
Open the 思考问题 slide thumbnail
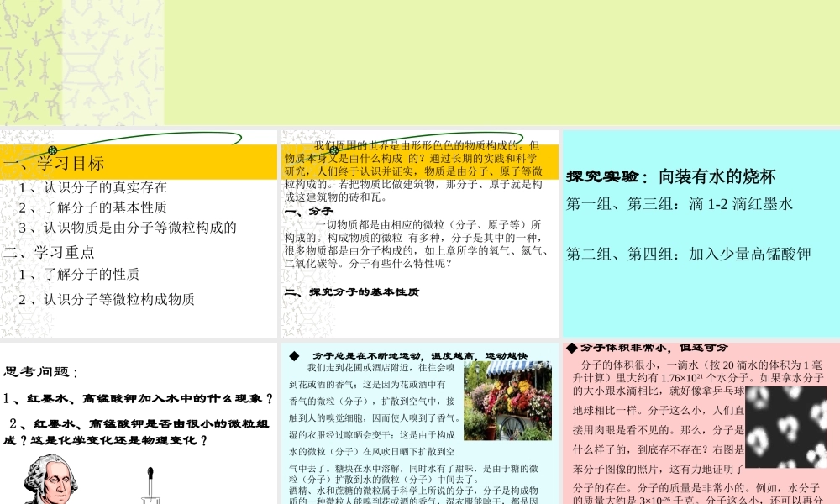[139, 423]
